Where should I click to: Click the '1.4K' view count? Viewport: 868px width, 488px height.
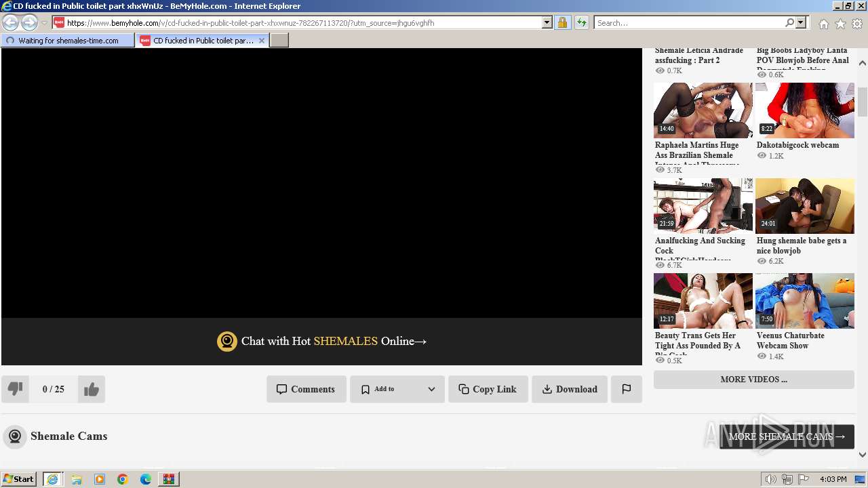tap(776, 357)
